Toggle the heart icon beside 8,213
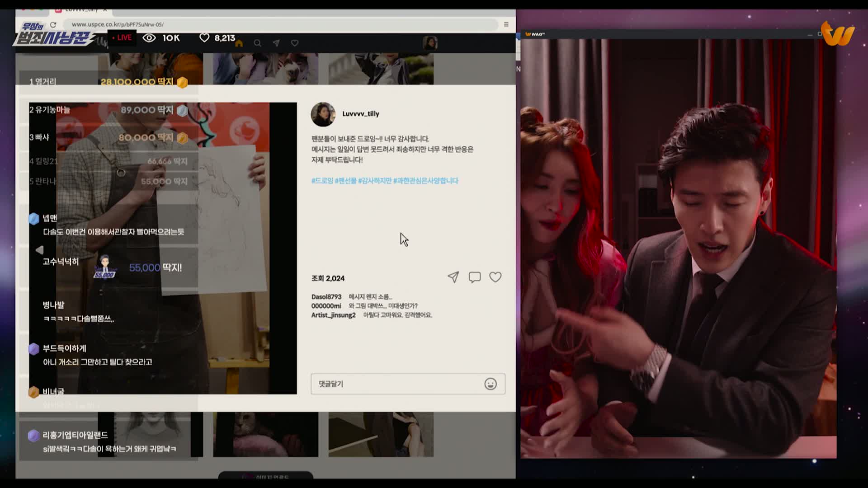 (x=204, y=38)
